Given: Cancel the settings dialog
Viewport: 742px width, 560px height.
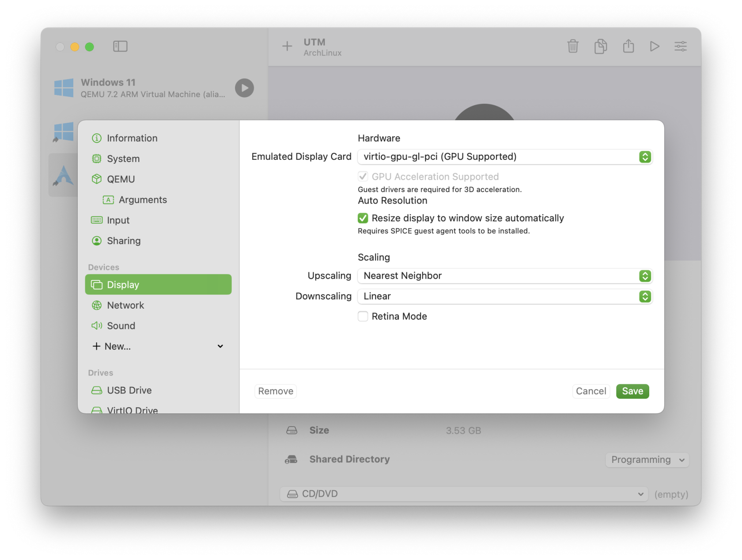Looking at the screenshot, I should tap(591, 391).
